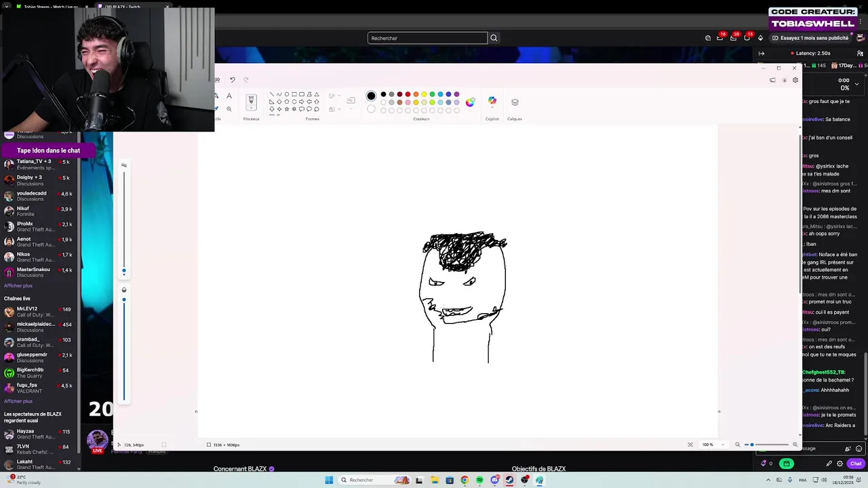Open Paint settings gear
This screenshot has height=488, width=868.
(795, 80)
